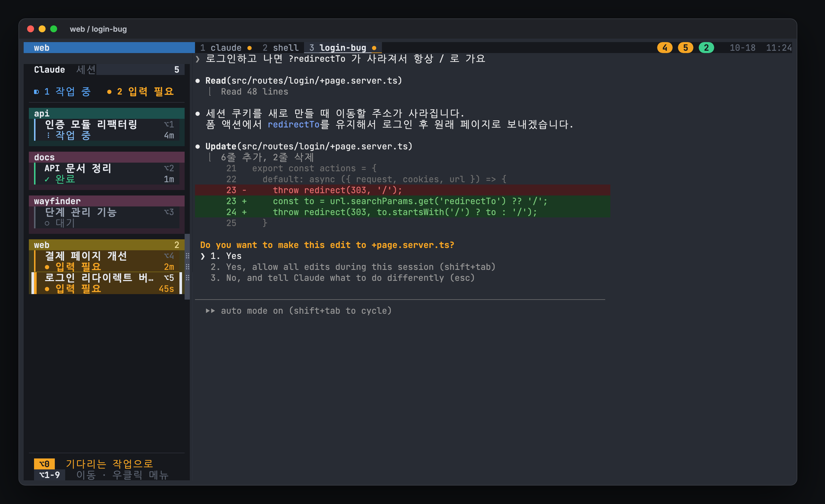Click the waiting circle icon next to 대기
825x504 pixels.
47,223
